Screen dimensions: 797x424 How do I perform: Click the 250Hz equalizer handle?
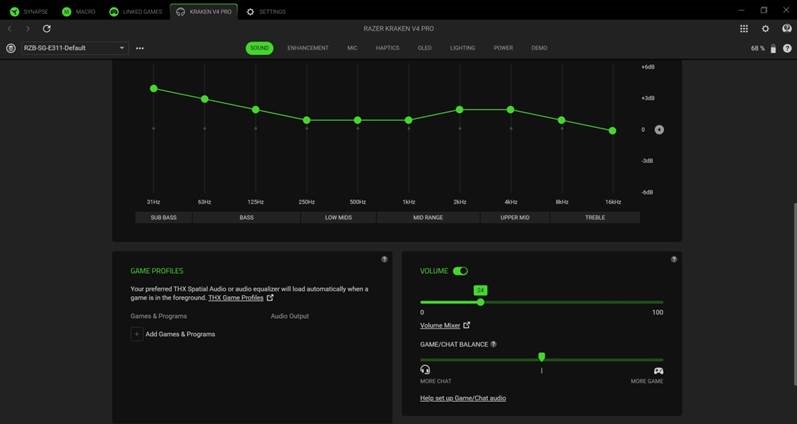pyautogui.click(x=306, y=120)
